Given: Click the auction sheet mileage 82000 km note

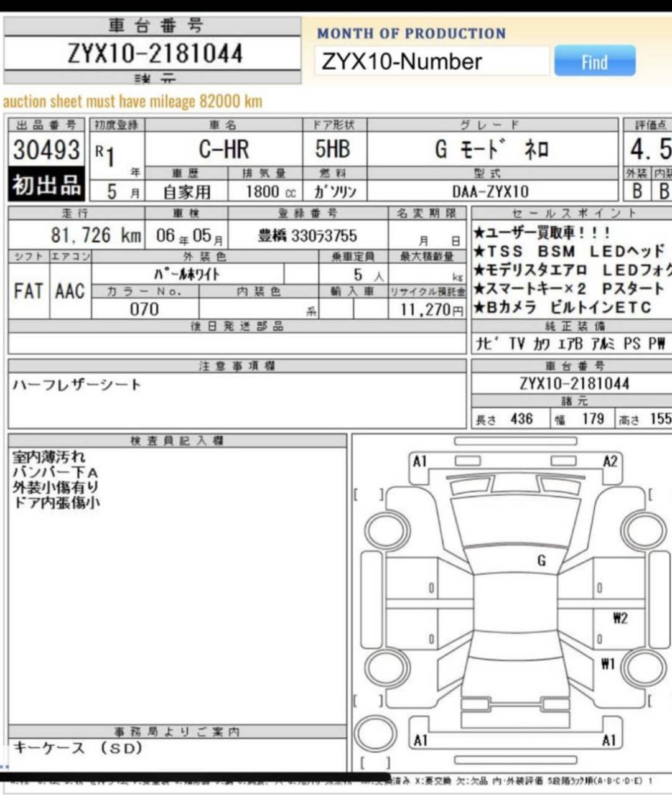Looking at the screenshot, I should click(x=133, y=101).
